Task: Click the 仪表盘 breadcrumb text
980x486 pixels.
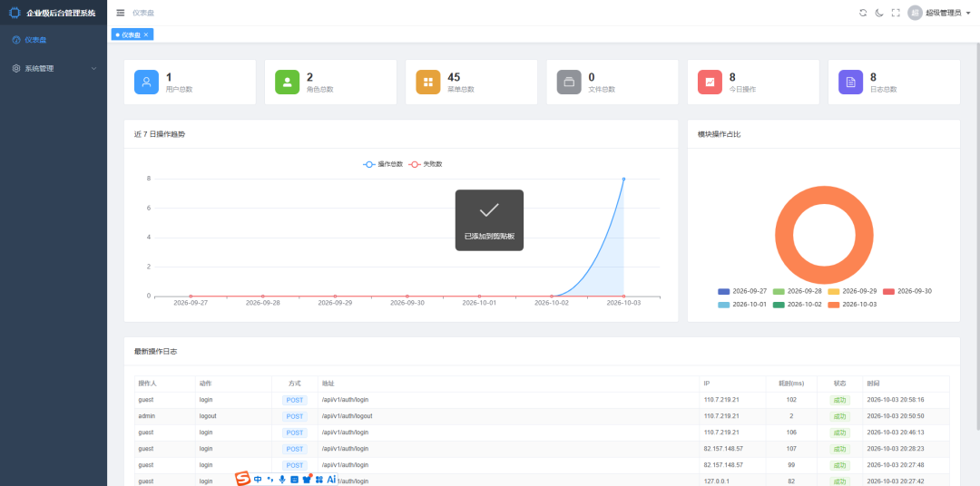Action: [x=143, y=13]
